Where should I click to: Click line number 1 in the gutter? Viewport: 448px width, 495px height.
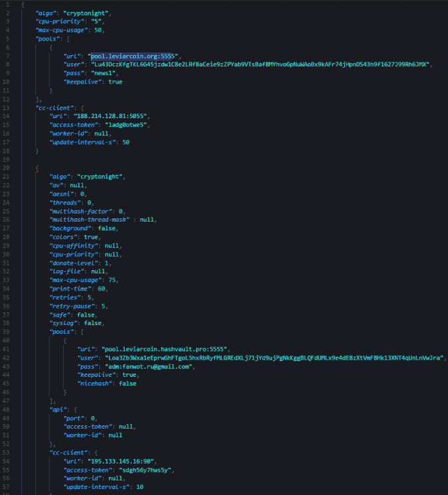pos(7,5)
